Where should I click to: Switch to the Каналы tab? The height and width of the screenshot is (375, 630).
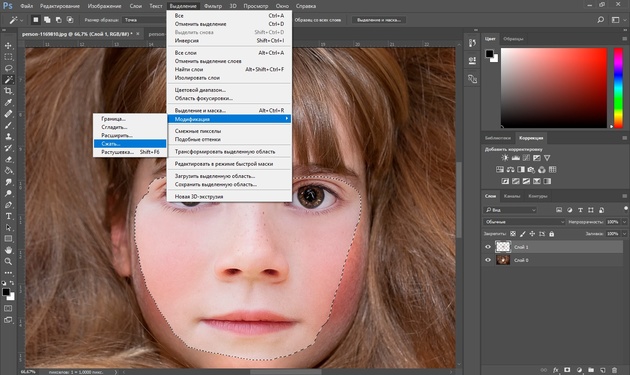(x=511, y=196)
